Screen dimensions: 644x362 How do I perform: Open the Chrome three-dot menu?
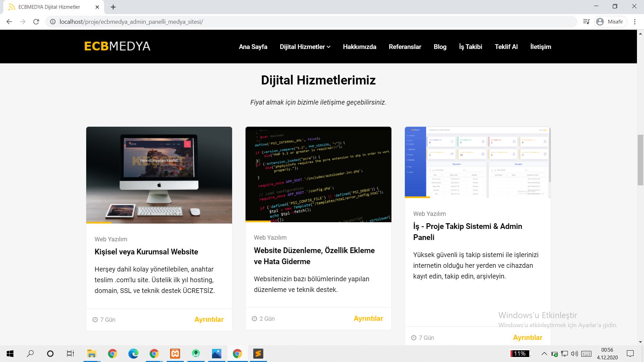[x=635, y=22]
